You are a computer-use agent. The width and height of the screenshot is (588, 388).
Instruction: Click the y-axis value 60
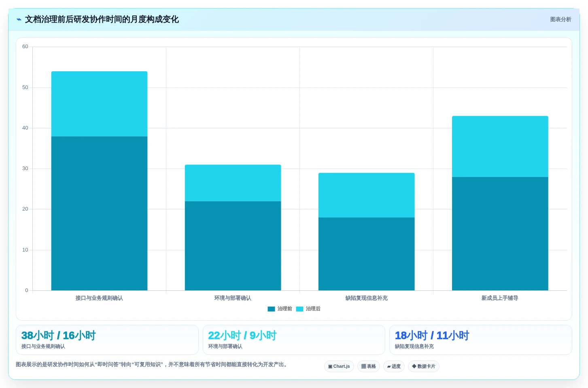coord(25,47)
